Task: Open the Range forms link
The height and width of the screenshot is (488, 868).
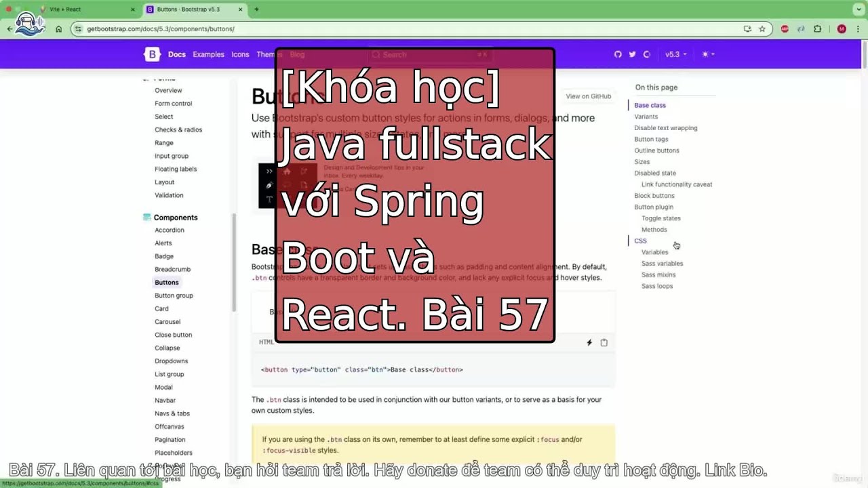Action: pos(164,143)
